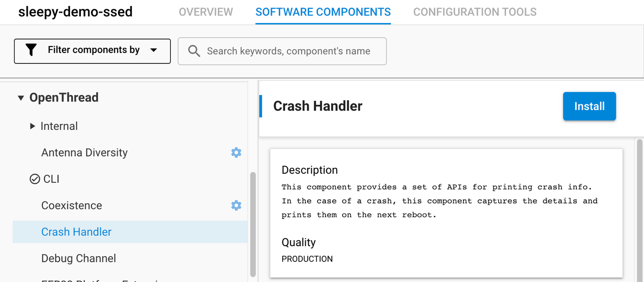Open Antenna Diversity configuration gear

pos(236,152)
